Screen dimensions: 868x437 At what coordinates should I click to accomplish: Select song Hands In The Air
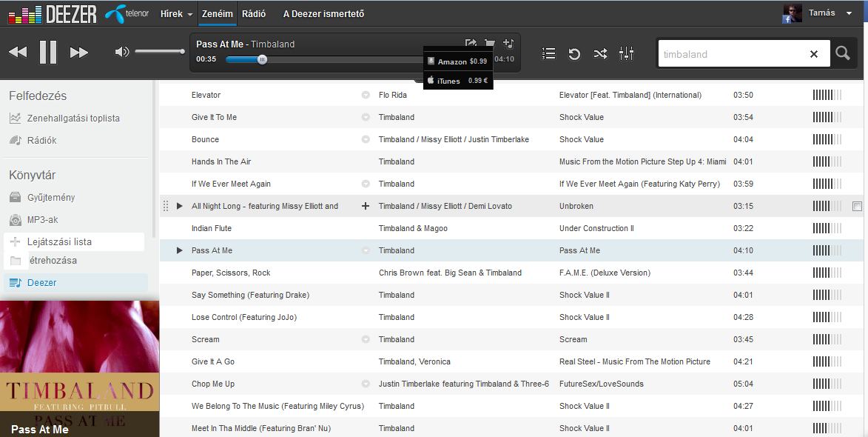(x=221, y=161)
